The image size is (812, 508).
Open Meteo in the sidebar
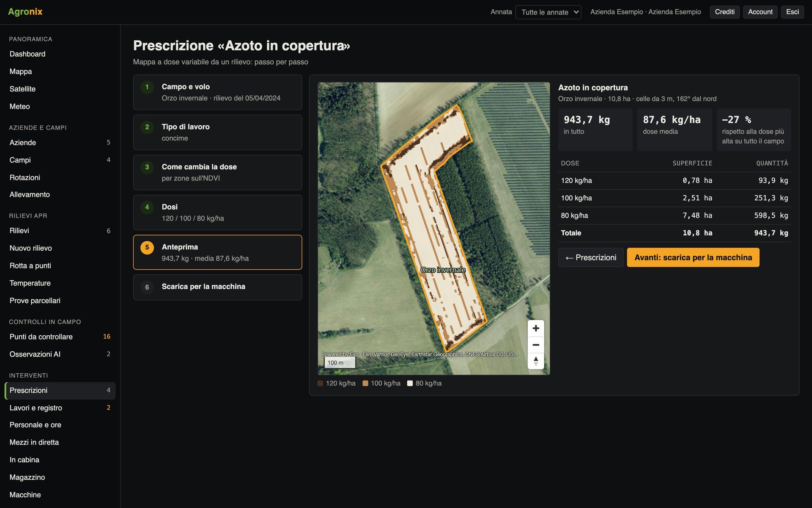pos(60,106)
